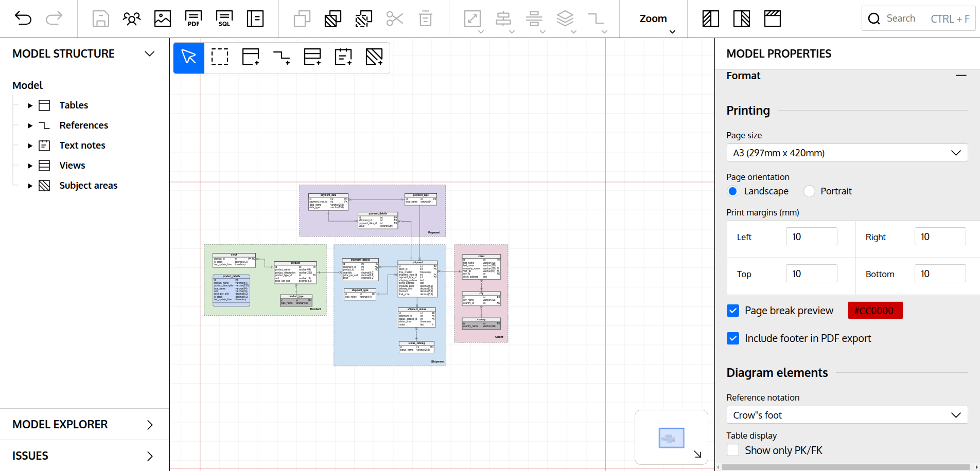This screenshot has height=471, width=980.
Task: Click the Redo arrow icon
Action: [54, 19]
